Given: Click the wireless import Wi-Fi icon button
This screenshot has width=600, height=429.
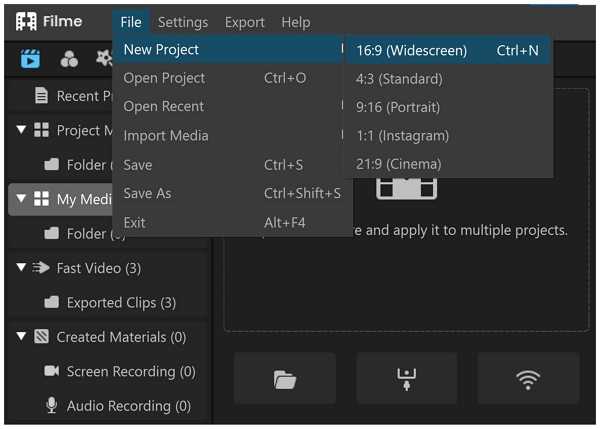Looking at the screenshot, I should 528,379.
